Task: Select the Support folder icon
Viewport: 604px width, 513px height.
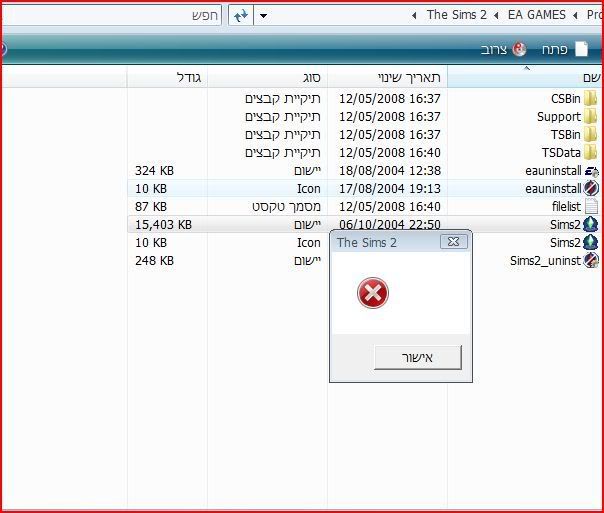Action: tap(591, 117)
